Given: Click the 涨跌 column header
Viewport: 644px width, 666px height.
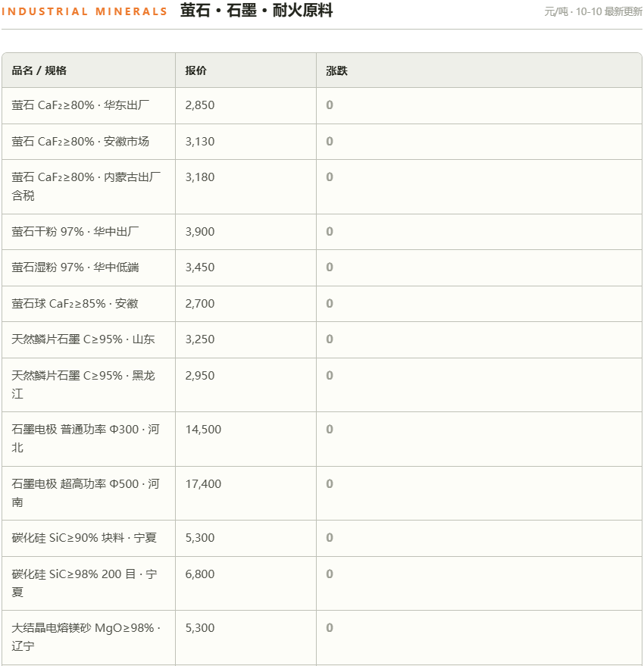Looking at the screenshot, I should click(479, 70).
